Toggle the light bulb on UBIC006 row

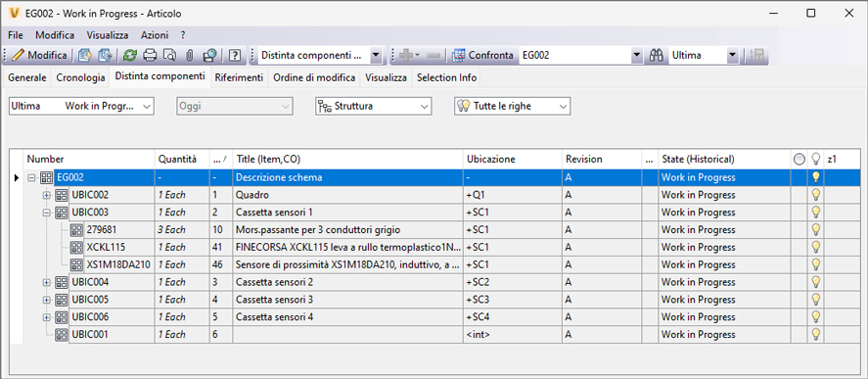815,317
